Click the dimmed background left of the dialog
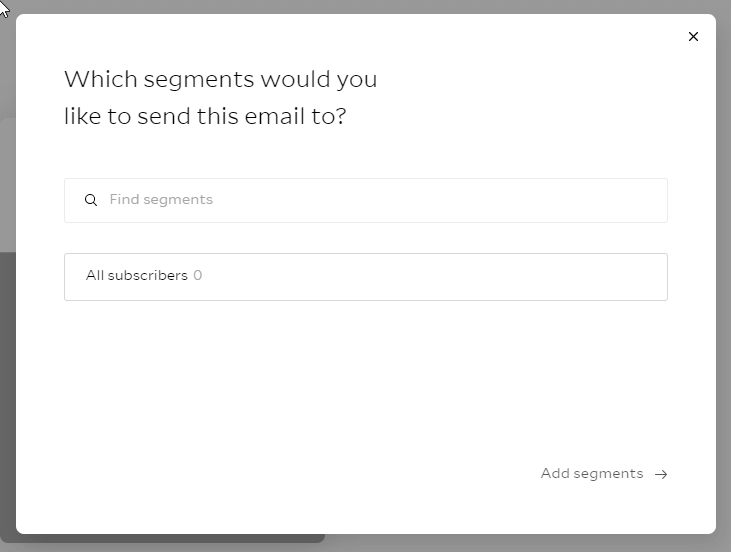The width and height of the screenshot is (731, 552). pos(7,300)
